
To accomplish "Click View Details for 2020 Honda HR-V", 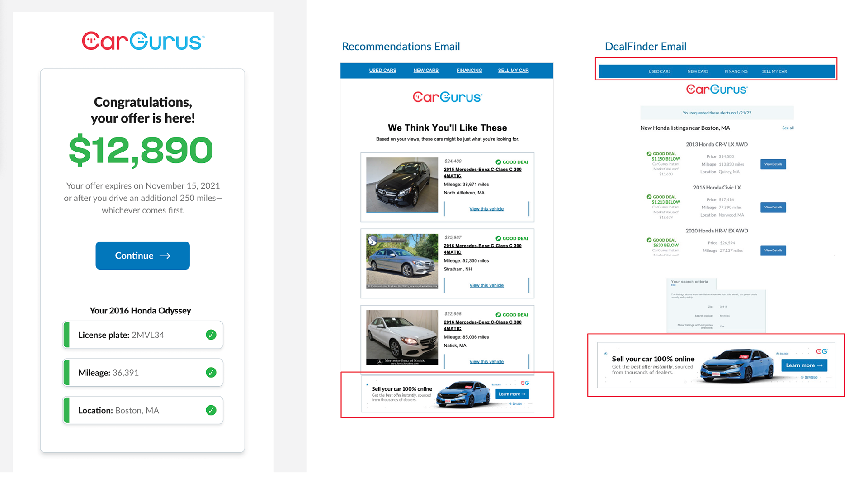I will tap(773, 250).
